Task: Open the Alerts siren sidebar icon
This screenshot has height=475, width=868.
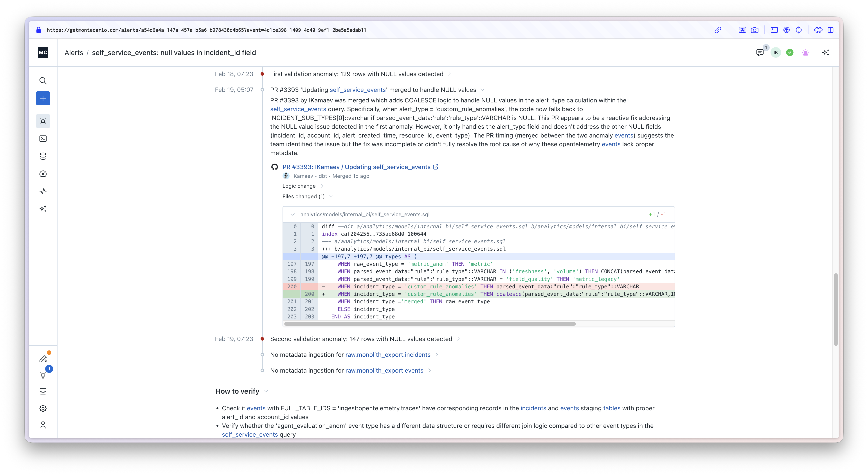Action: pyautogui.click(x=43, y=121)
